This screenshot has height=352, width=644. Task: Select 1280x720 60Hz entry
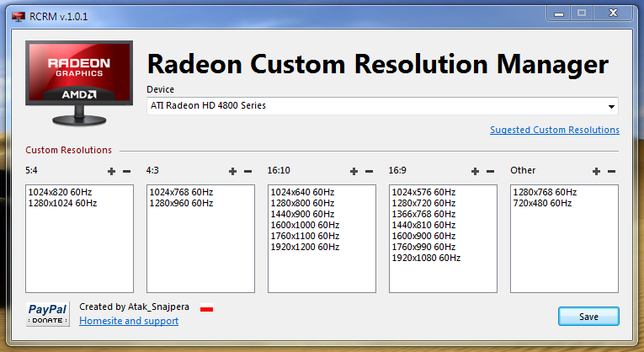[x=423, y=203]
